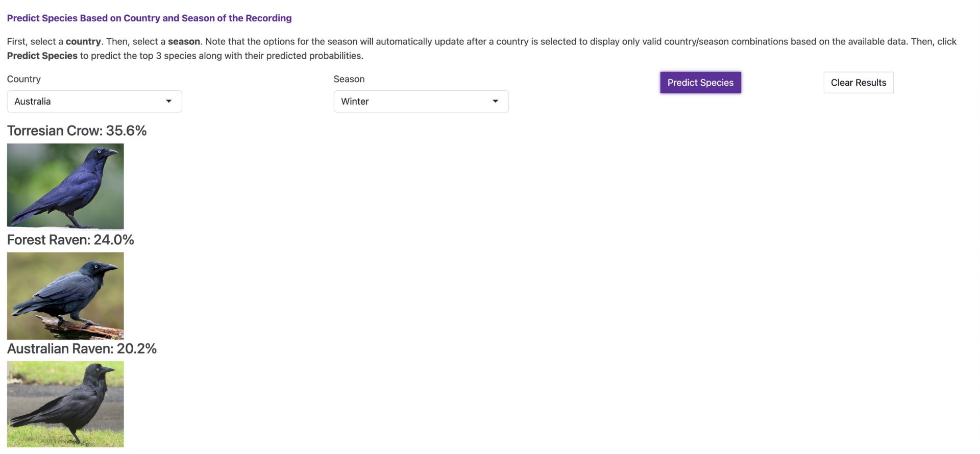The image size is (980, 454).
Task: Select the Australian Raven photo
Action: coord(65,404)
